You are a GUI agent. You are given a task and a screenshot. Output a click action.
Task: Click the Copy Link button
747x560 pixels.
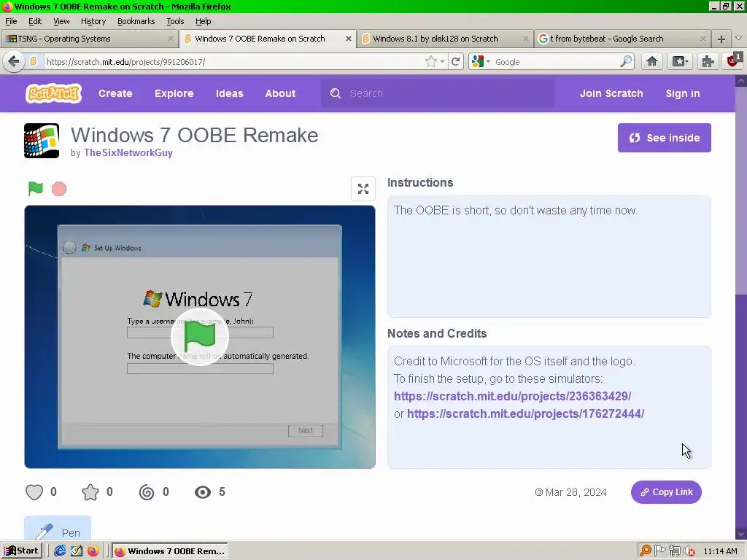[666, 492]
